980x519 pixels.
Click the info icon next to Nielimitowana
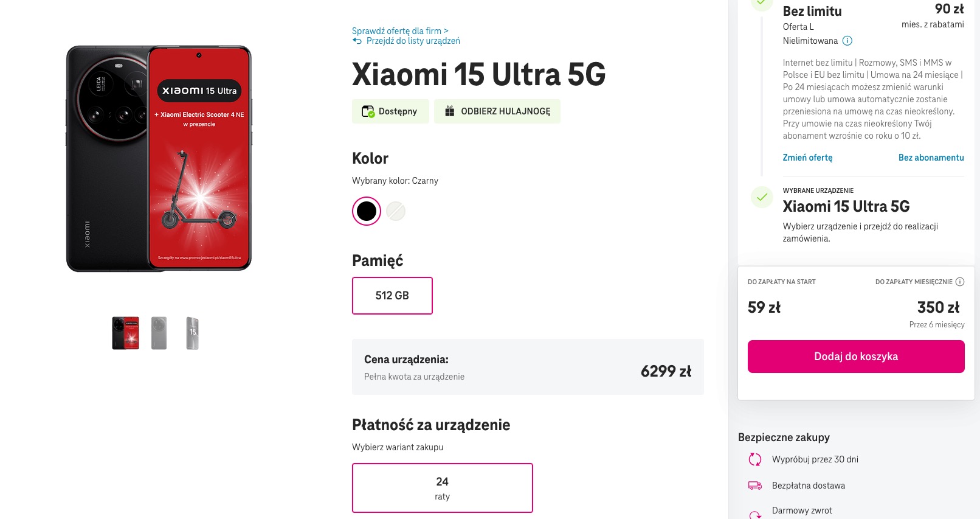847,41
